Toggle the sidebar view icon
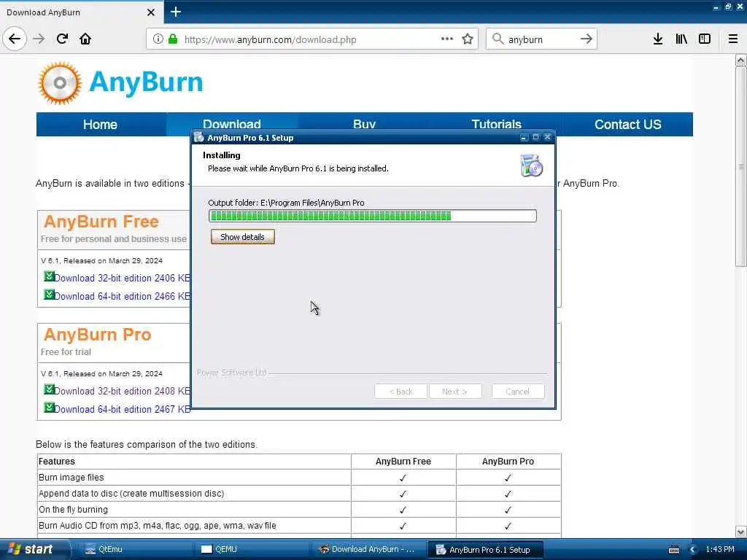The height and width of the screenshot is (560, 747). 705,39
